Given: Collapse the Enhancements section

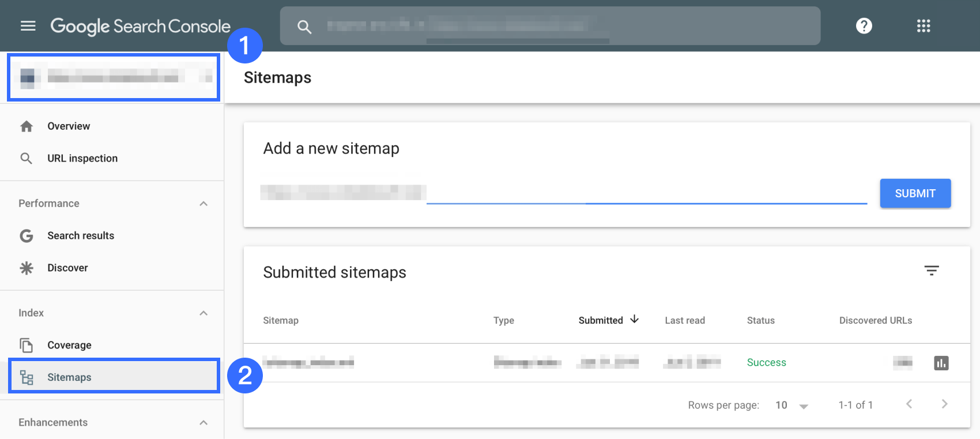Looking at the screenshot, I should tap(203, 423).
